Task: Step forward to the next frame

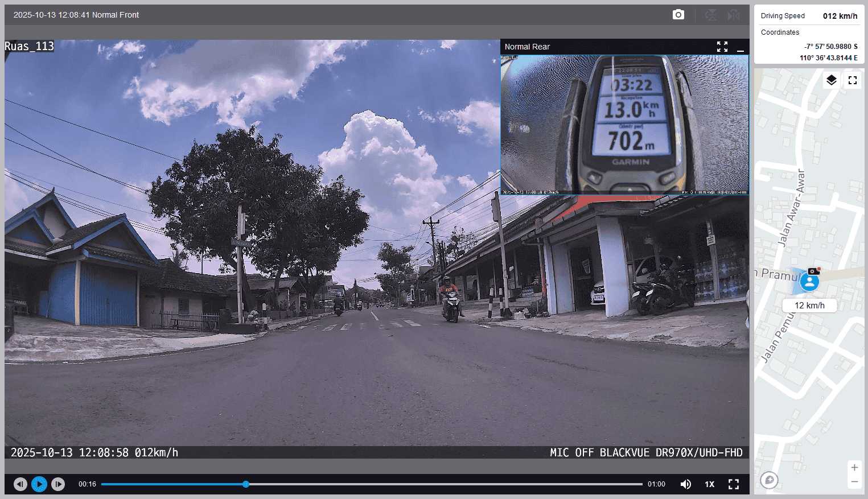Action: tap(58, 484)
